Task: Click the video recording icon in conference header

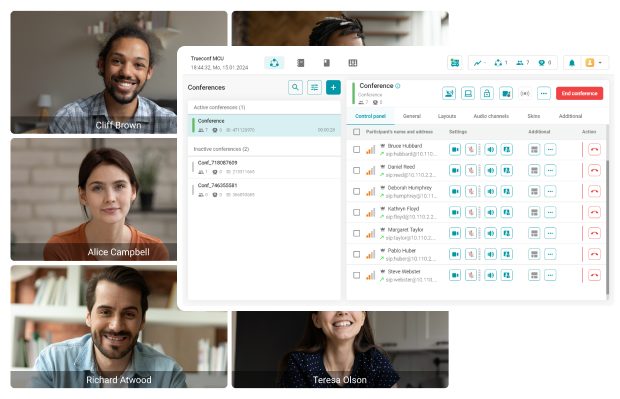Action: [x=506, y=93]
